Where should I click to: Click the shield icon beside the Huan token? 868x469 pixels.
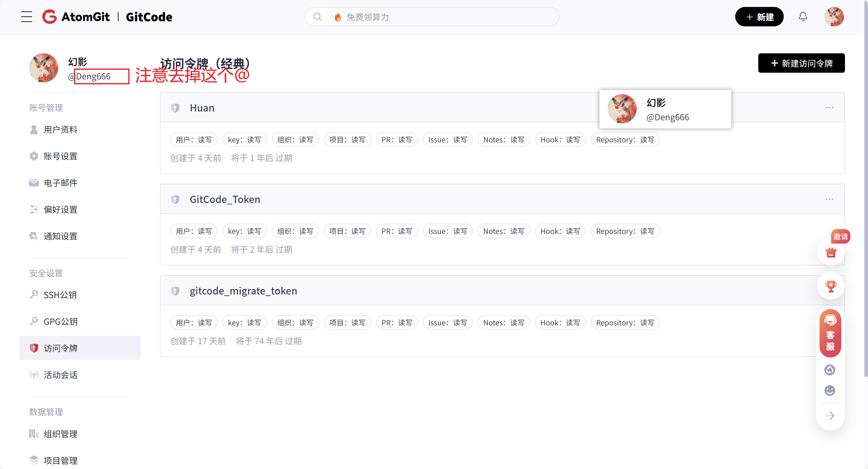tap(175, 108)
